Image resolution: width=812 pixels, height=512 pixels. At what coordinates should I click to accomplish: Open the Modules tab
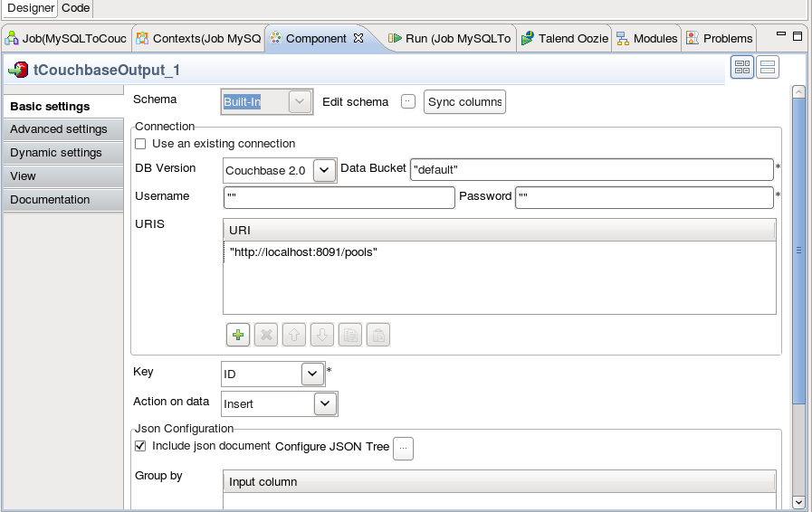(647, 39)
